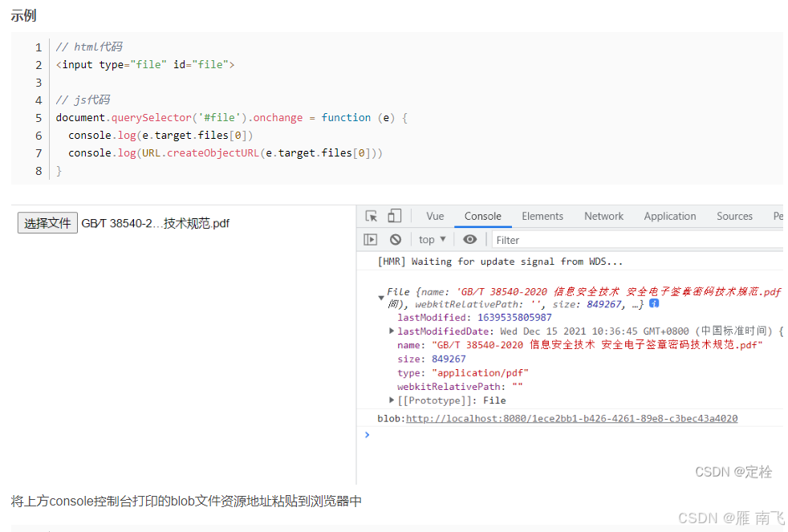Screen dimensions: 788x532
Task: Click the // js代码 comment line
Action: (83, 100)
